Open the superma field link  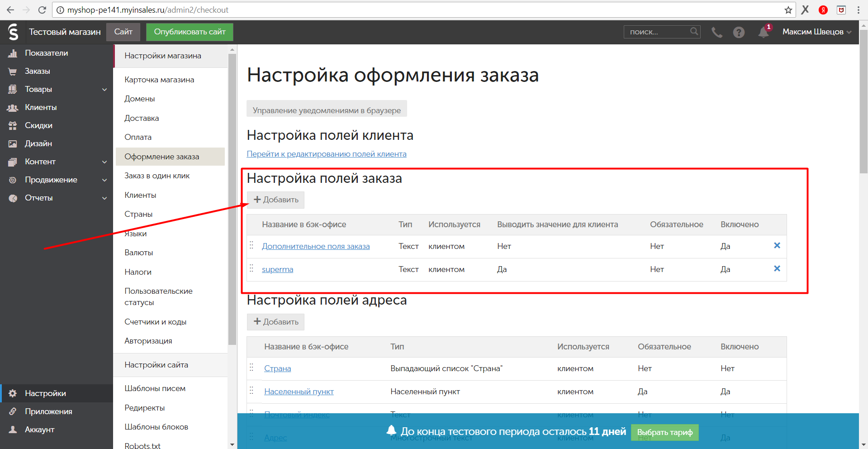[277, 269]
